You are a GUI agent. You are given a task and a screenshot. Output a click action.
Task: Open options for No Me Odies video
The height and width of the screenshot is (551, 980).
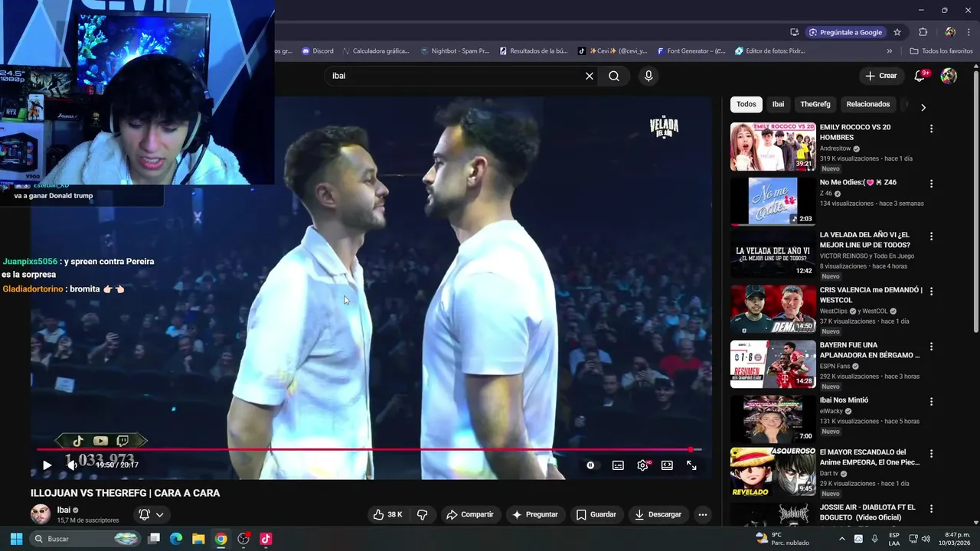931,184
